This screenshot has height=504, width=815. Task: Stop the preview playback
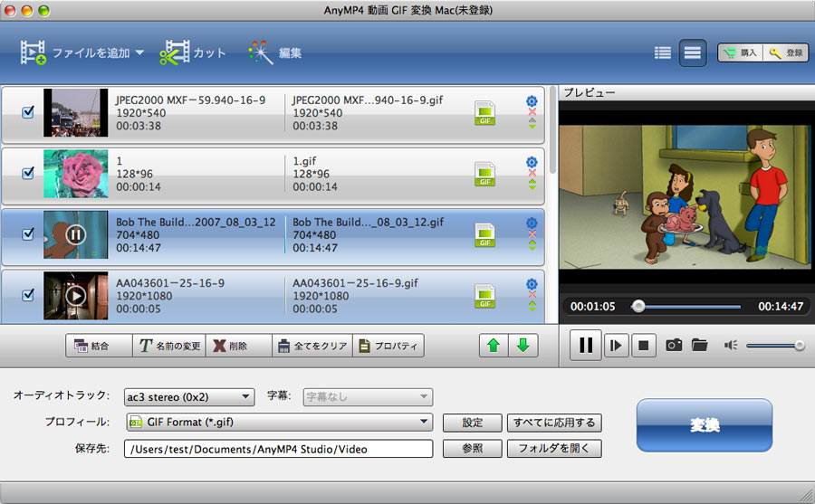(x=643, y=345)
